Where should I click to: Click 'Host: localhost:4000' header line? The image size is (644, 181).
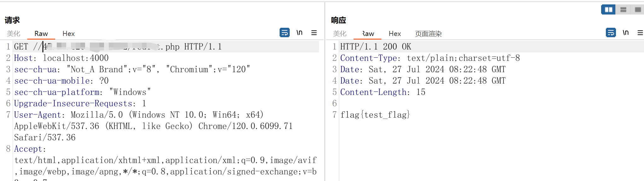tap(61, 58)
